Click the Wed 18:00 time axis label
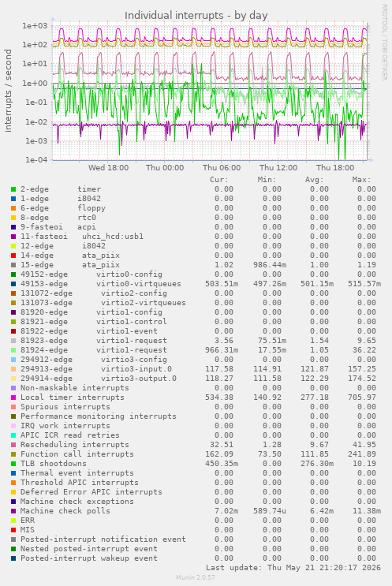392x586 pixels. coord(108,168)
